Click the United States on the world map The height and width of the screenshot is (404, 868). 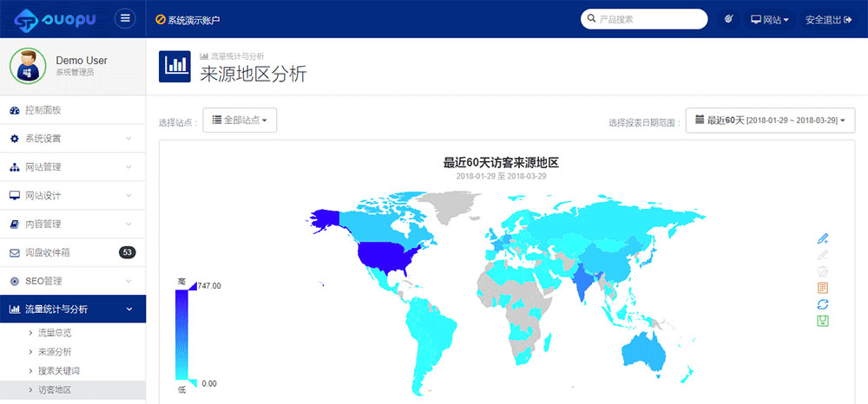[386, 257]
